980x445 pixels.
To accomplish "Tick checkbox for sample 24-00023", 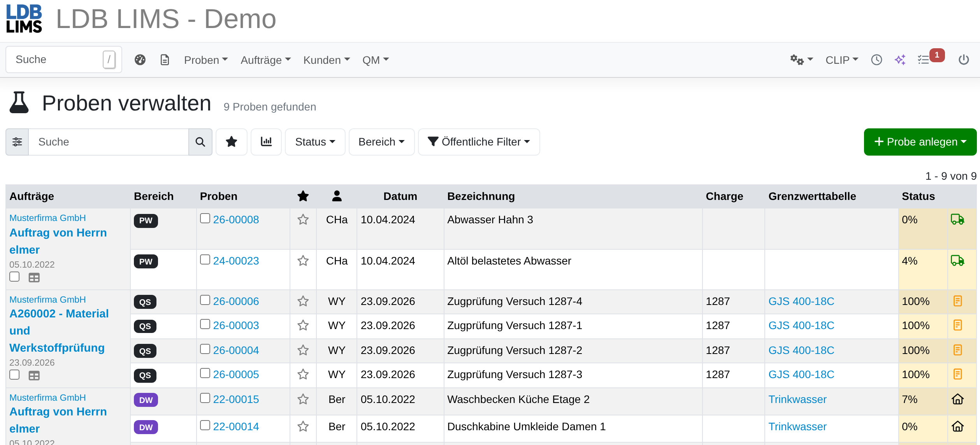I will pyautogui.click(x=205, y=259).
